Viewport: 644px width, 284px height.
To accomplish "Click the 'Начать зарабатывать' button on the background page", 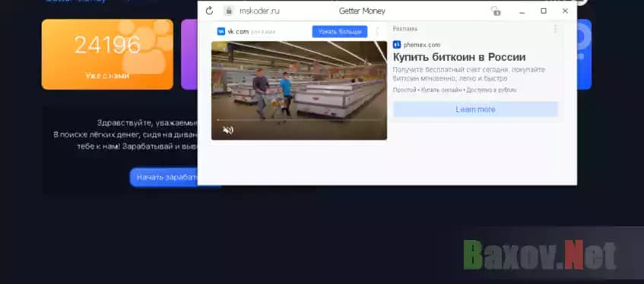I will point(164,177).
